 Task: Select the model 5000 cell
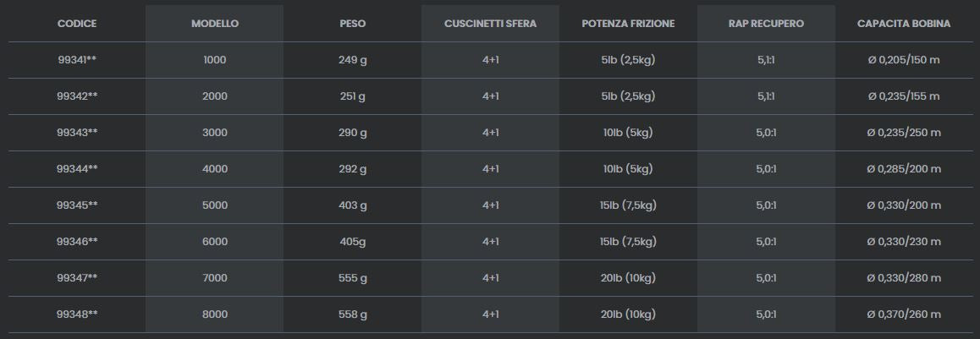(215, 205)
